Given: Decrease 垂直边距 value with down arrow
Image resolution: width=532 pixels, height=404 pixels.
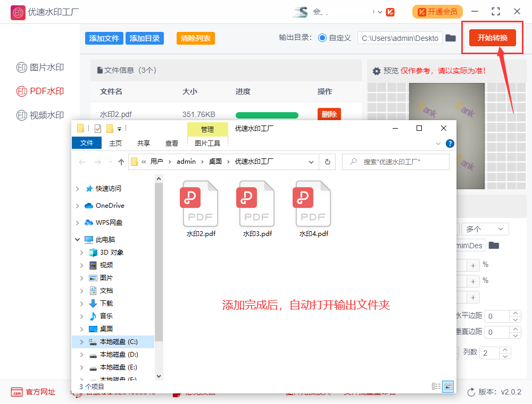Looking at the screenshot, I should (x=516, y=335).
